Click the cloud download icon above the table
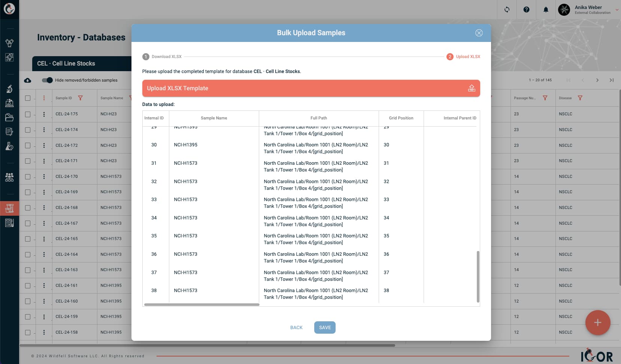Viewport: 621px width, 364px height. click(x=27, y=80)
